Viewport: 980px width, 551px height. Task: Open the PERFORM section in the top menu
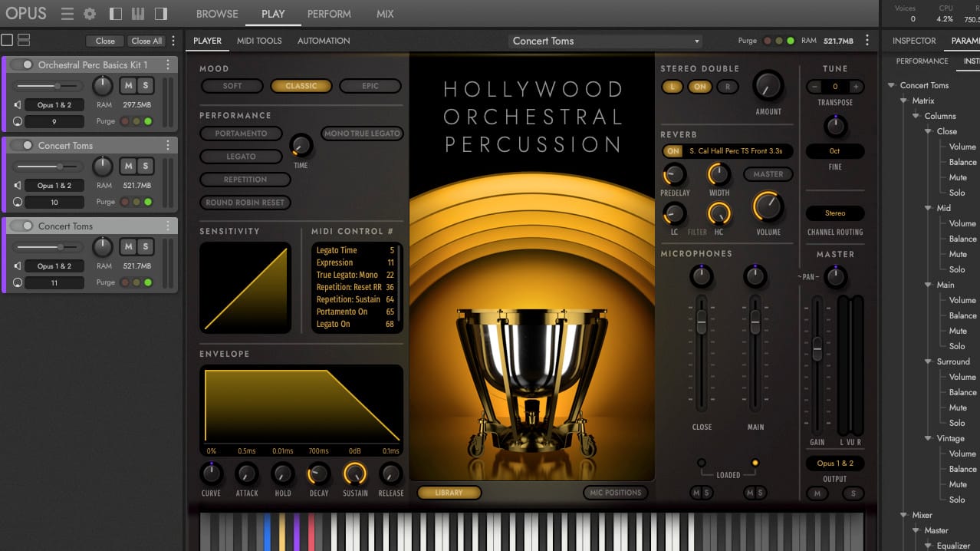[328, 13]
